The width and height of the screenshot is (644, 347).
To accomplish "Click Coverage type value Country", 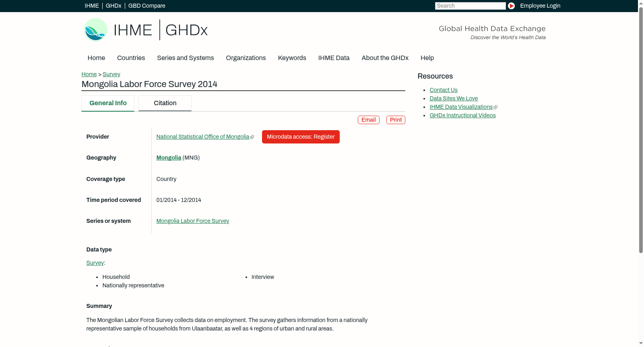I will click(166, 179).
